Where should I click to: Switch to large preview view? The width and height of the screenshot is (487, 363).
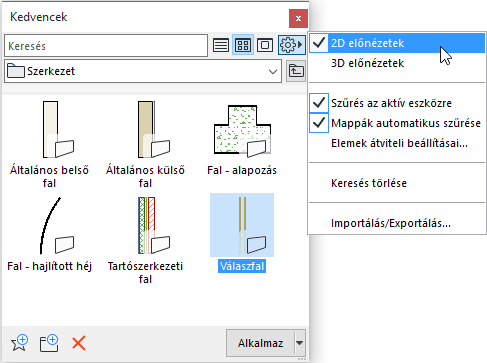click(265, 45)
